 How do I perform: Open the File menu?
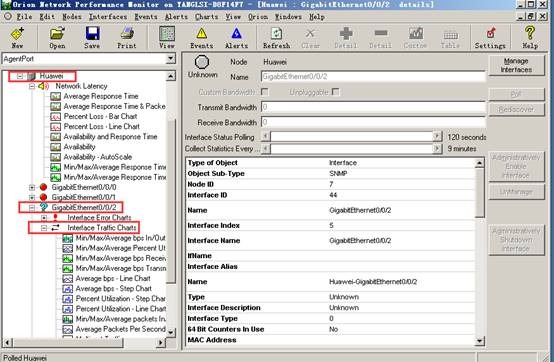24,17
